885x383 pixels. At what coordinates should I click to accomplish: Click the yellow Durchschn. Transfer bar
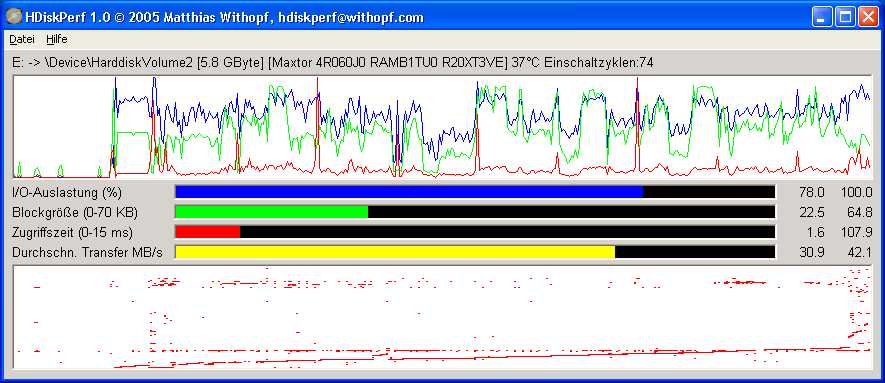point(475,252)
